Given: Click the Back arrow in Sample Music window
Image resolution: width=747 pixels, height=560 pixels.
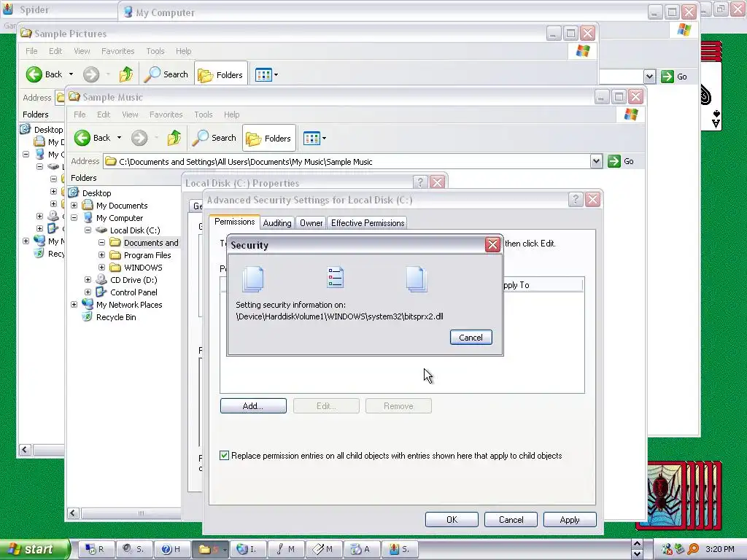Looking at the screenshot, I should 82,138.
